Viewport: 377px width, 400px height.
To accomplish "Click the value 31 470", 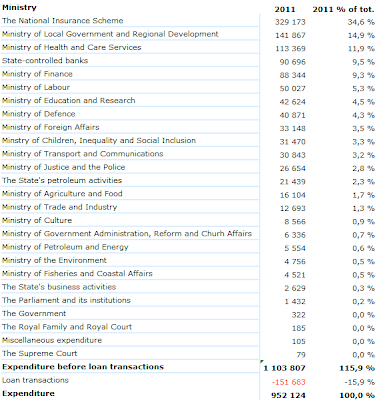I will 293,142.
